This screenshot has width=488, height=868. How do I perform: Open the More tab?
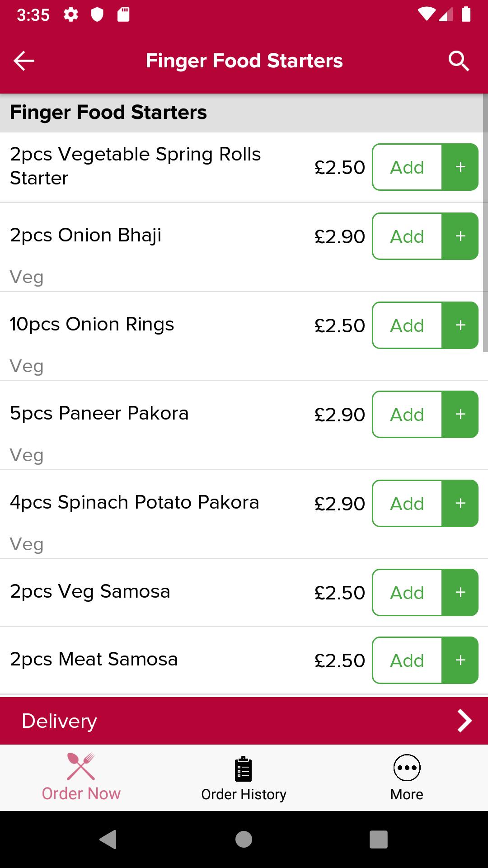coord(407,778)
